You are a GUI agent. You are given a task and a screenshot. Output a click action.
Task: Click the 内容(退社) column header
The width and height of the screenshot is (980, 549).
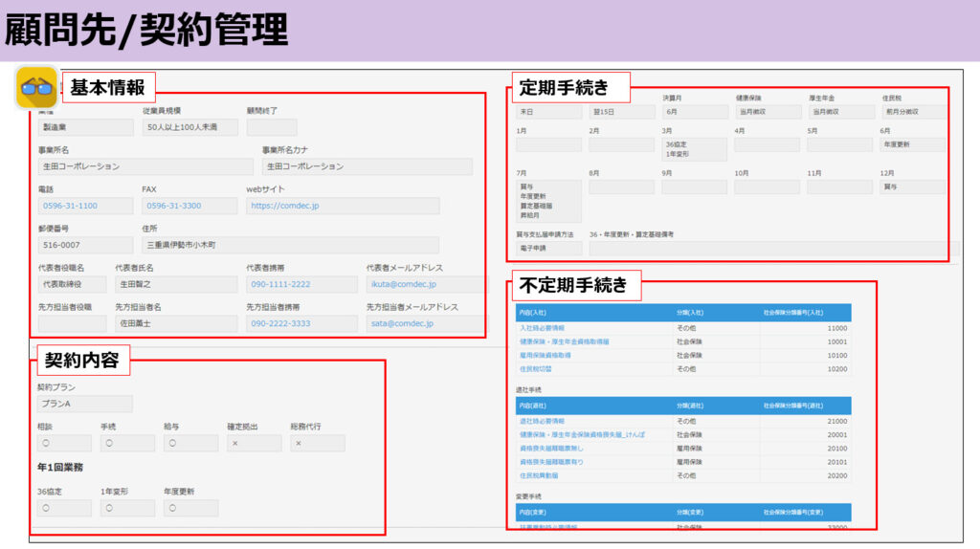tap(536, 406)
